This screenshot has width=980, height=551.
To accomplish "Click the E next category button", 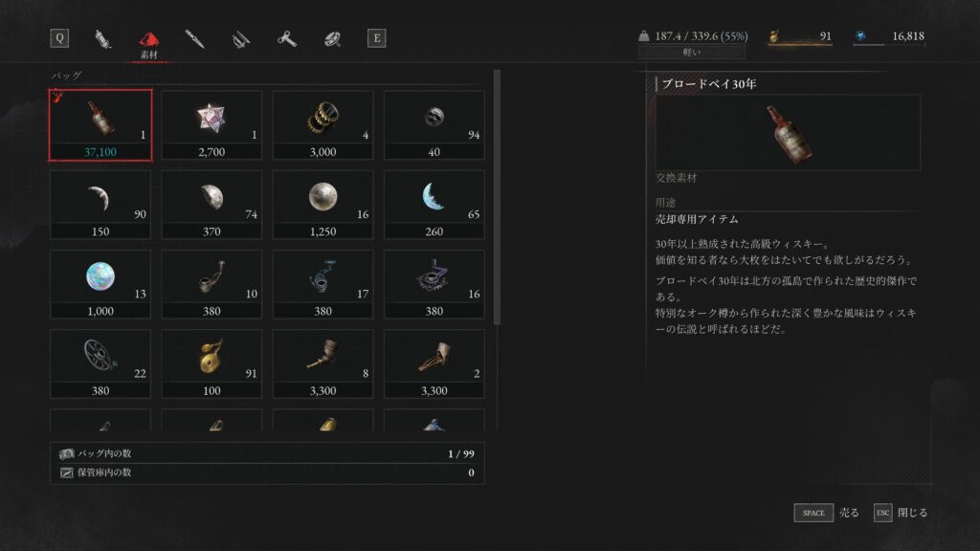I will coord(376,38).
